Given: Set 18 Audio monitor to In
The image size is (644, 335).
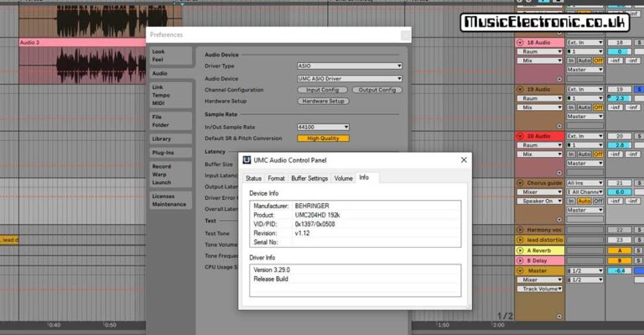Looking at the screenshot, I should pyautogui.click(x=571, y=60).
